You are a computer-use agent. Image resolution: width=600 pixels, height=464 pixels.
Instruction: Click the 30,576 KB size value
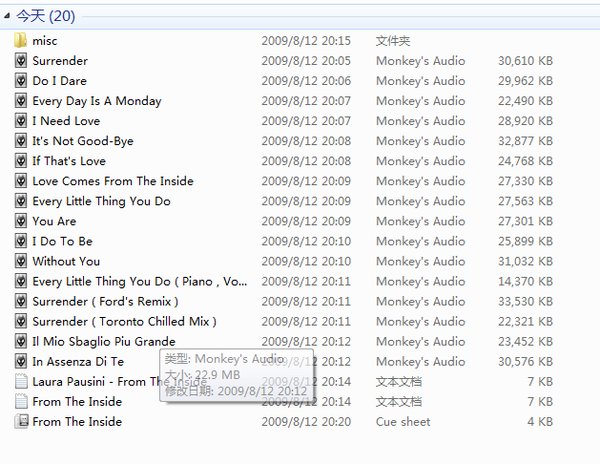(x=525, y=361)
